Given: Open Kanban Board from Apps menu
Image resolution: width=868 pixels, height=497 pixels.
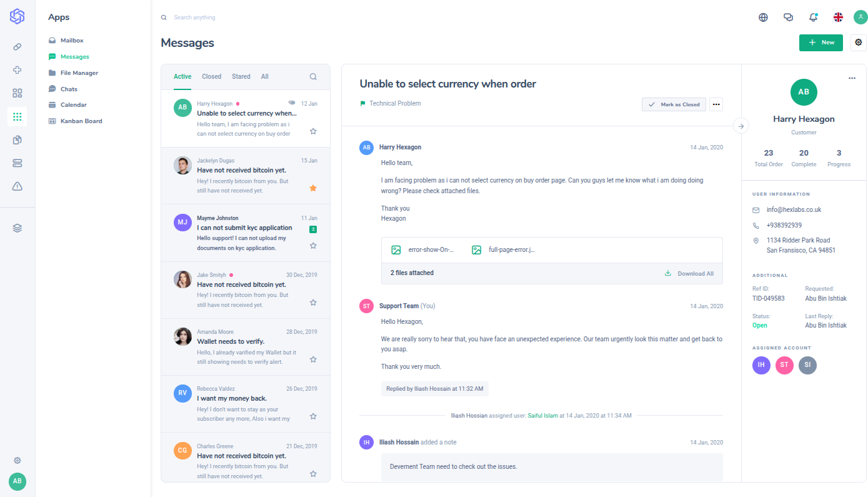Looking at the screenshot, I should click(81, 121).
